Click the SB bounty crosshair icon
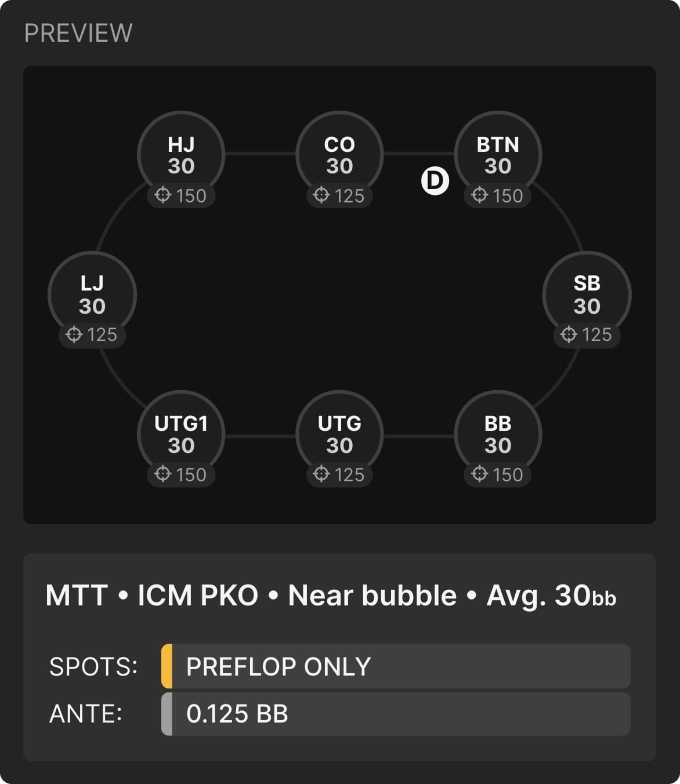The height and width of the screenshot is (784, 680). (569, 335)
